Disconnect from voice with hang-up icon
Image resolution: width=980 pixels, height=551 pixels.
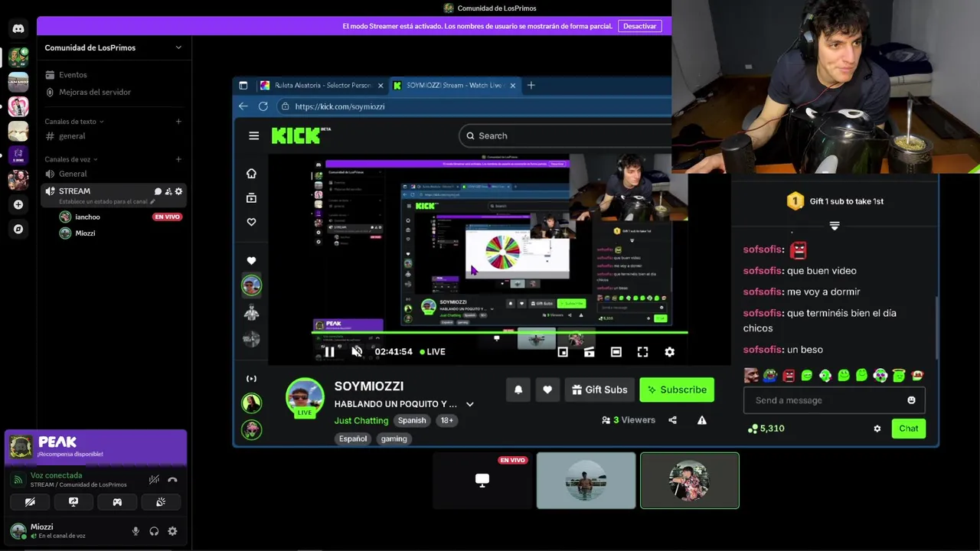172,480
